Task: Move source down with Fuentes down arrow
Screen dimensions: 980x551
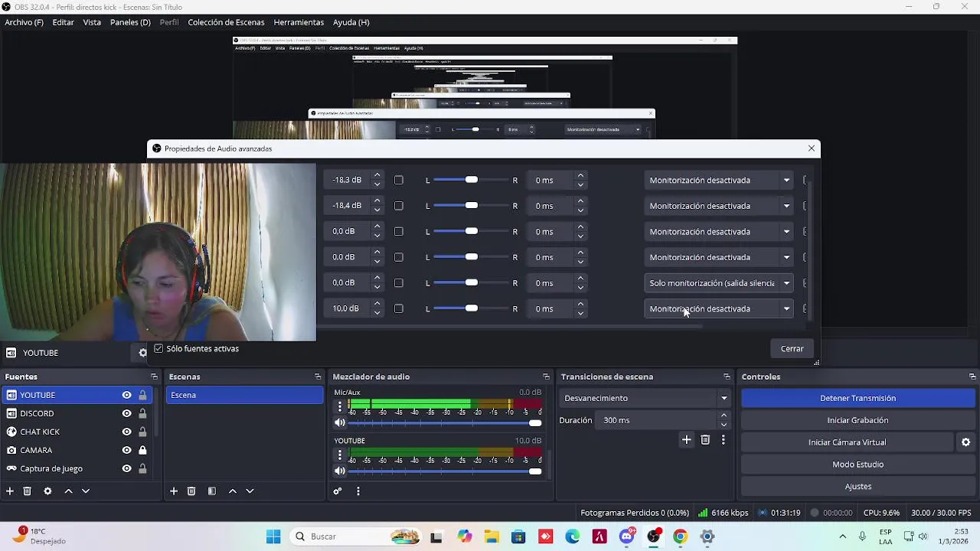Action: pyautogui.click(x=86, y=491)
